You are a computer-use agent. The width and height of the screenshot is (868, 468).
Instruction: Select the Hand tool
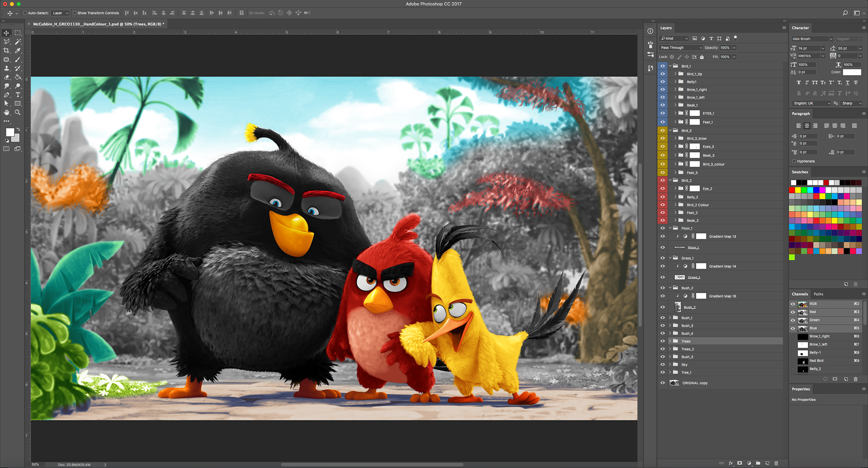tap(6, 112)
